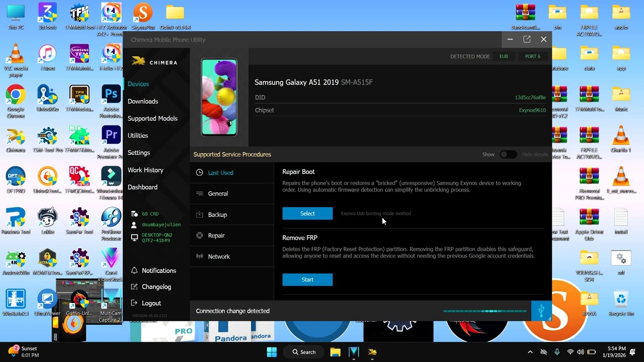Open Supported Models page
This screenshot has width=644, height=362.
(152, 118)
